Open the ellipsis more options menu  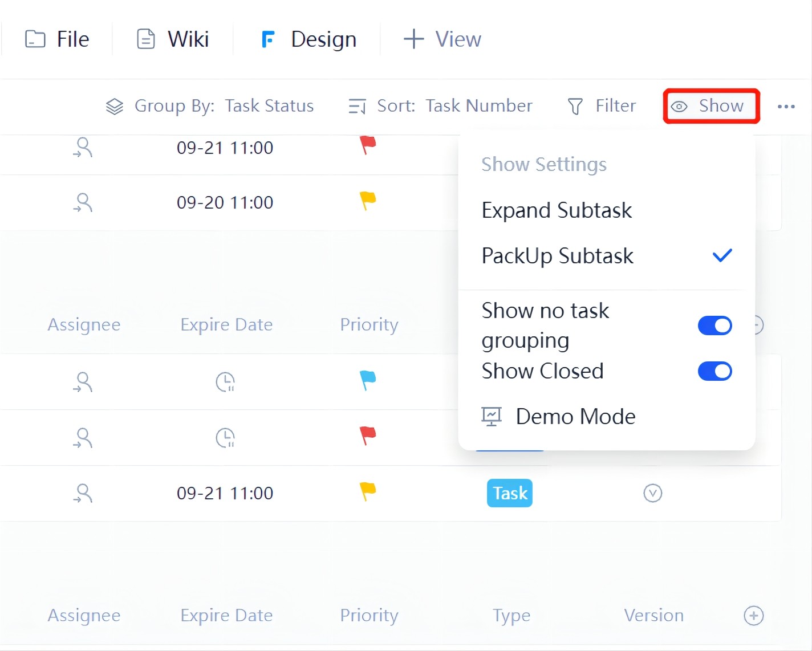[787, 106]
